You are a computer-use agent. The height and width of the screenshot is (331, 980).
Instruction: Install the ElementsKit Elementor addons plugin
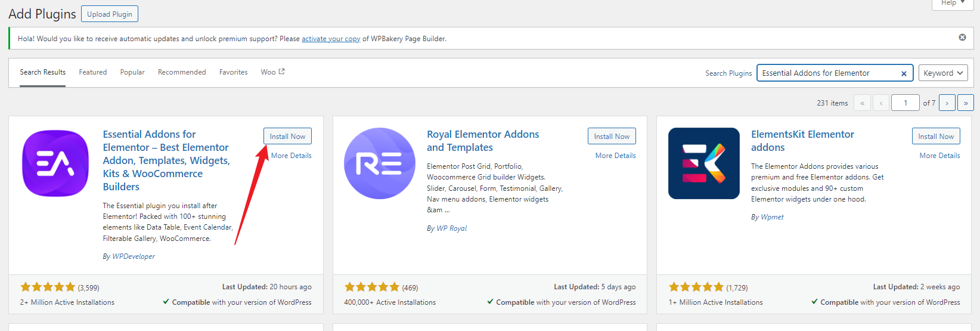[x=935, y=136]
